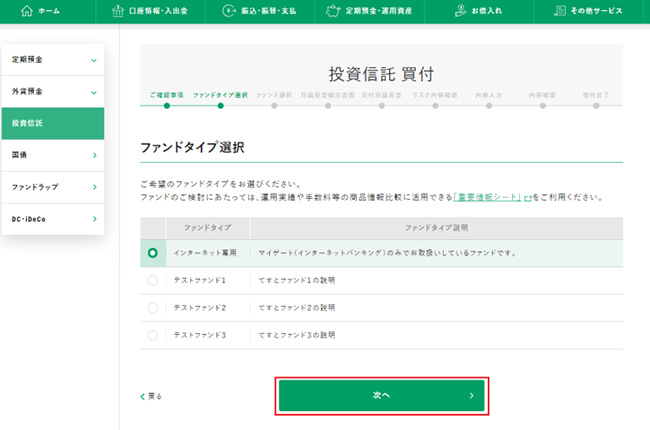Open the 重要情報シート link
The height and width of the screenshot is (430, 650).
click(x=488, y=197)
